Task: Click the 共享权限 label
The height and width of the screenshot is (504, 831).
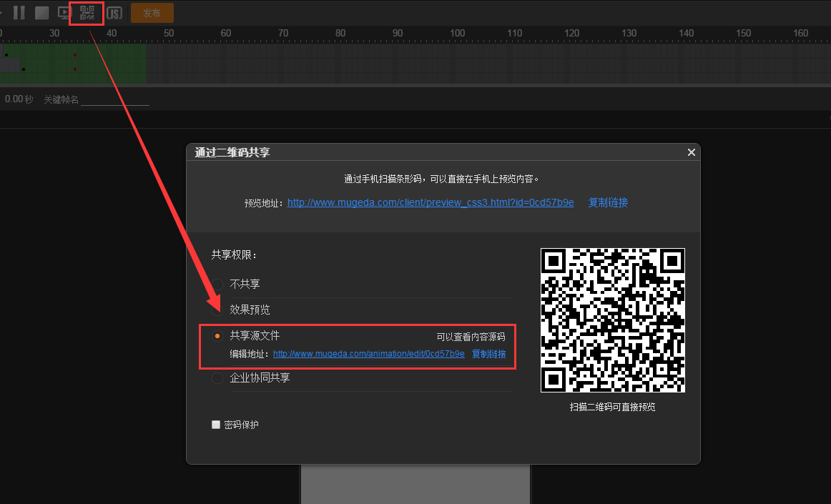Action: 235,255
